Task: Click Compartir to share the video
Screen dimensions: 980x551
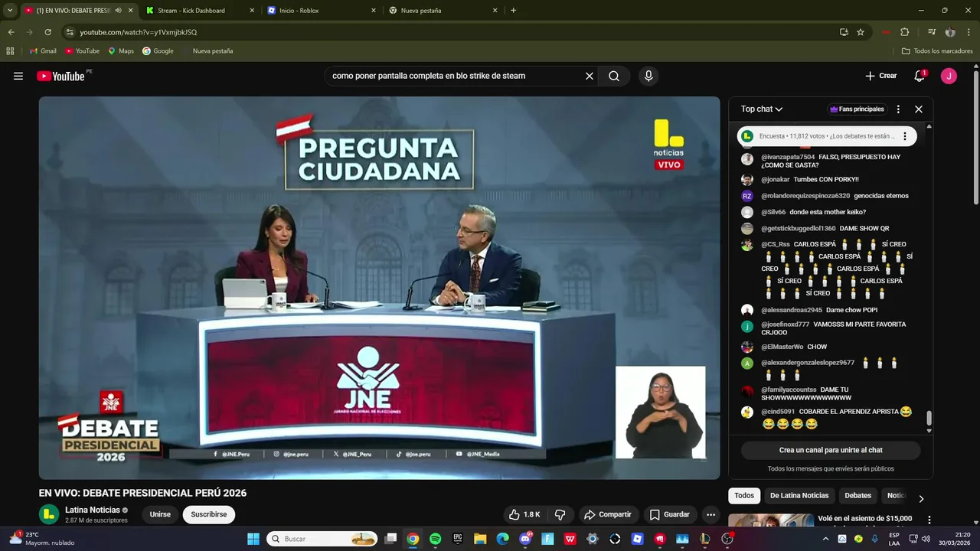Action: click(x=608, y=514)
